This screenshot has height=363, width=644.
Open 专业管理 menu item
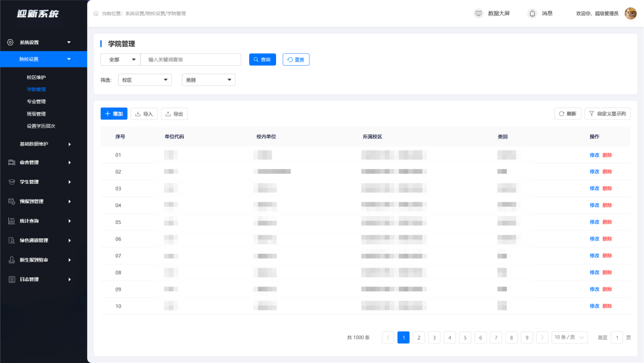point(36,101)
